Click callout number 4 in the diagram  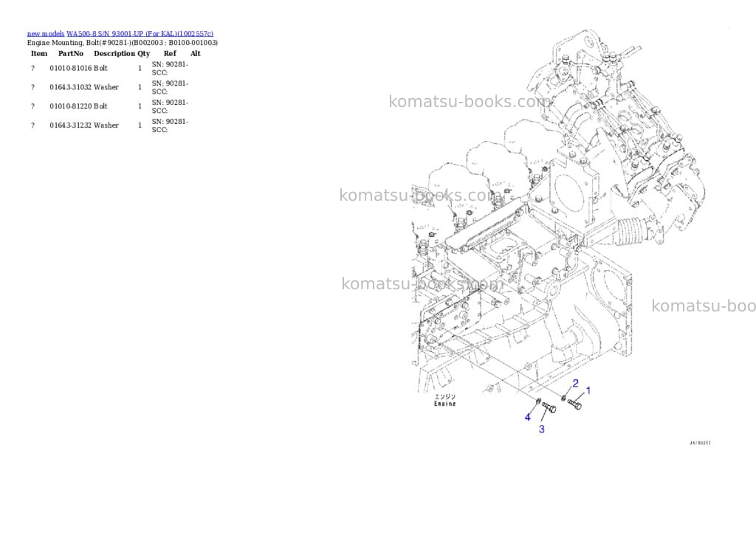[x=527, y=418]
